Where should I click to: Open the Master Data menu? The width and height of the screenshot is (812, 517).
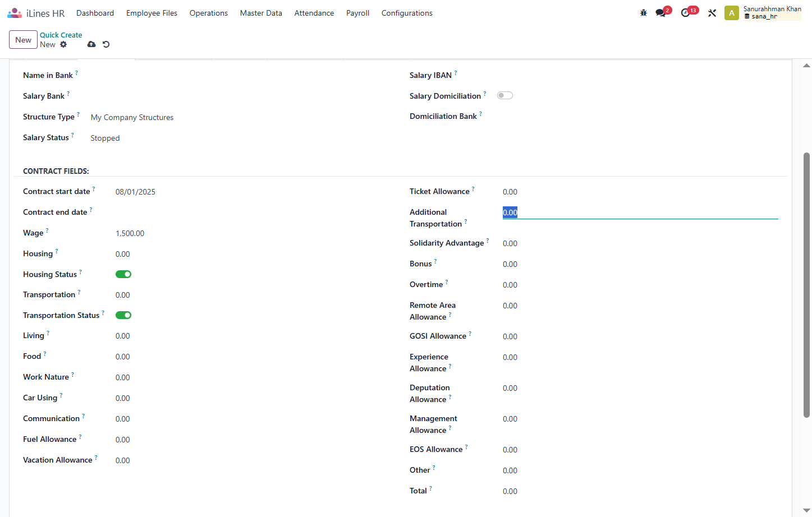pyautogui.click(x=261, y=13)
